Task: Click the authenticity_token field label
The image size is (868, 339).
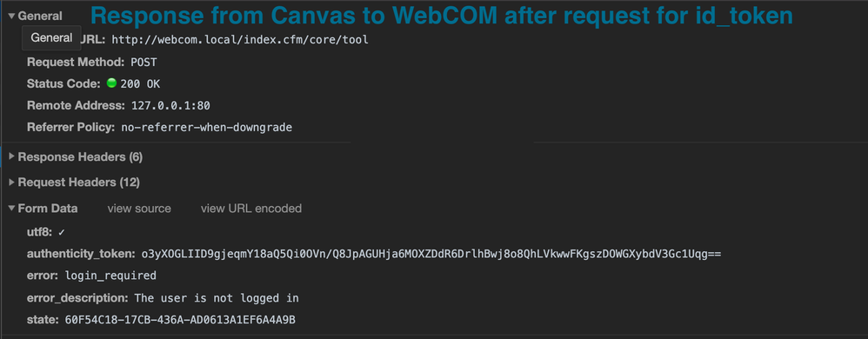Action: [82, 255]
